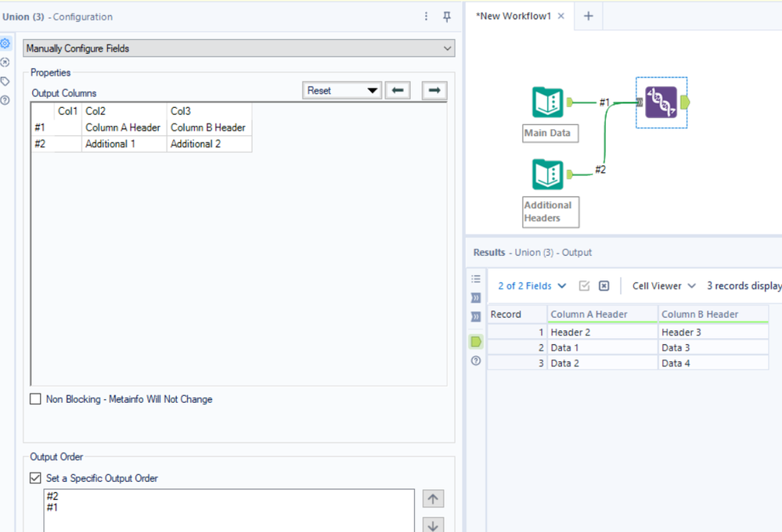Expand the Manually Configure Fields dropdown

point(239,49)
